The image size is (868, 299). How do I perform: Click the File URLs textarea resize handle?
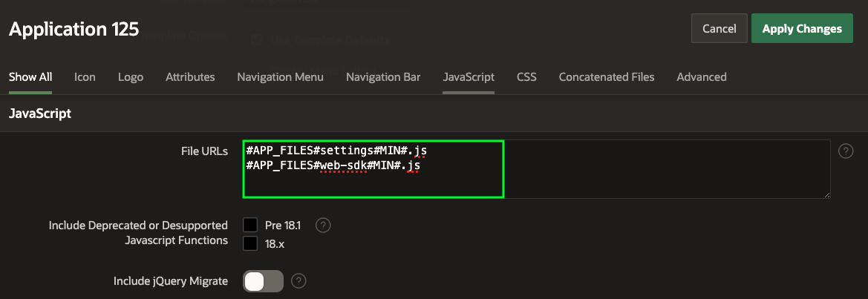coord(826,194)
